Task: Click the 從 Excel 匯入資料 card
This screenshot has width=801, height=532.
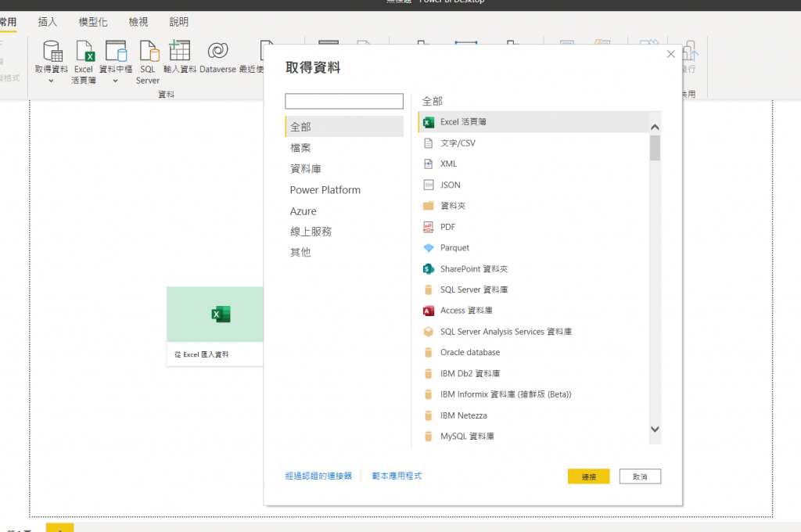Action: point(215,326)
